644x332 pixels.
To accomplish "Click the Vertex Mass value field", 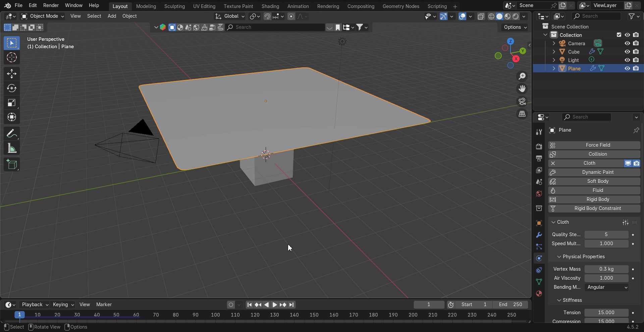I will click(606, 269).
